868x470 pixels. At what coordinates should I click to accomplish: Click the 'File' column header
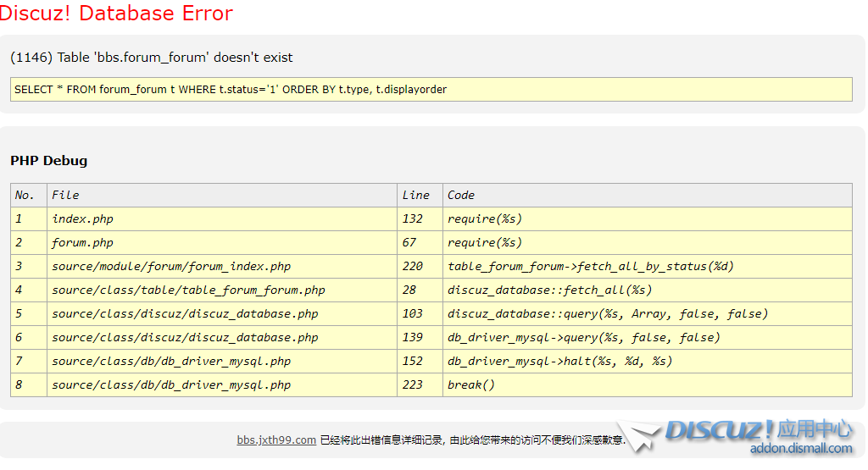click(222, 195)
